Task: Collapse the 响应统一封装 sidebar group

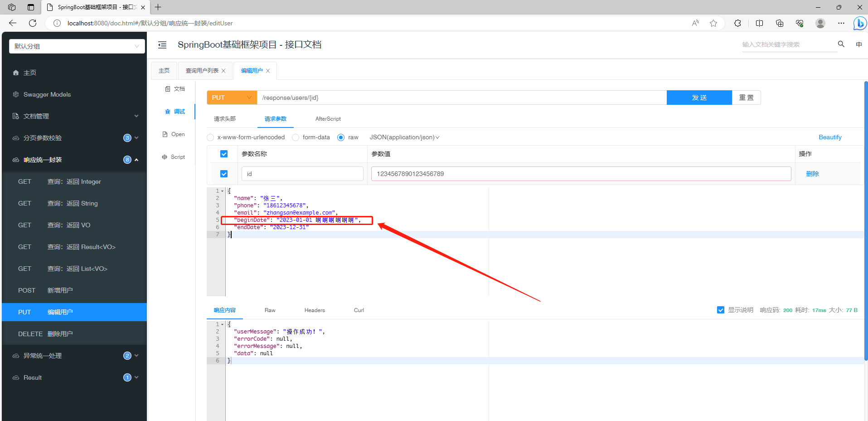Action: pos(136,159)
